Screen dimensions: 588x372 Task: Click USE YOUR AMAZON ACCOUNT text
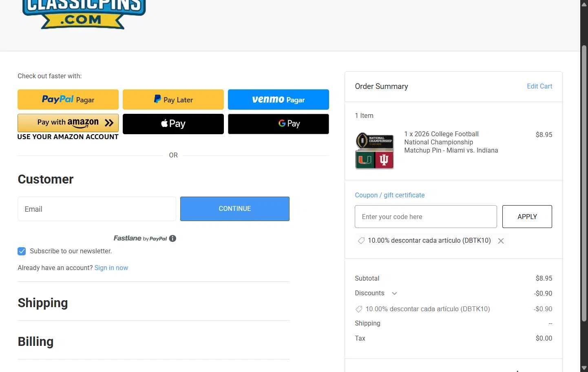[68, 137]
